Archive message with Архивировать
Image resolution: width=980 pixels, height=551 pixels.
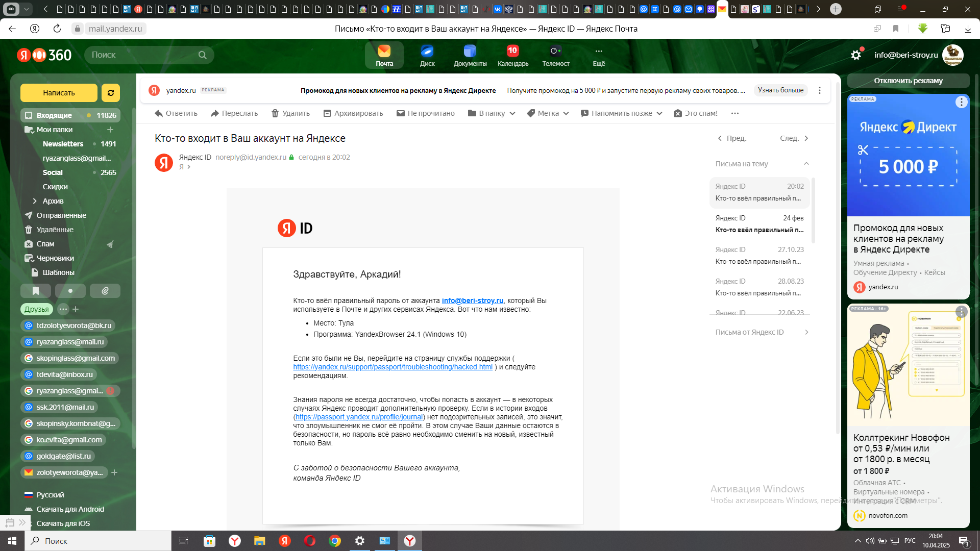(353, 113)
